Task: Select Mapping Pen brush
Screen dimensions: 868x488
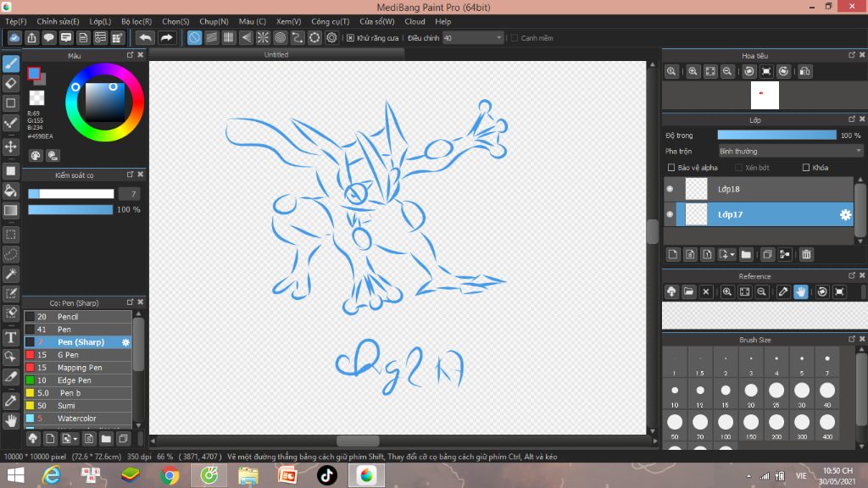Action: [x=77, y=368]
